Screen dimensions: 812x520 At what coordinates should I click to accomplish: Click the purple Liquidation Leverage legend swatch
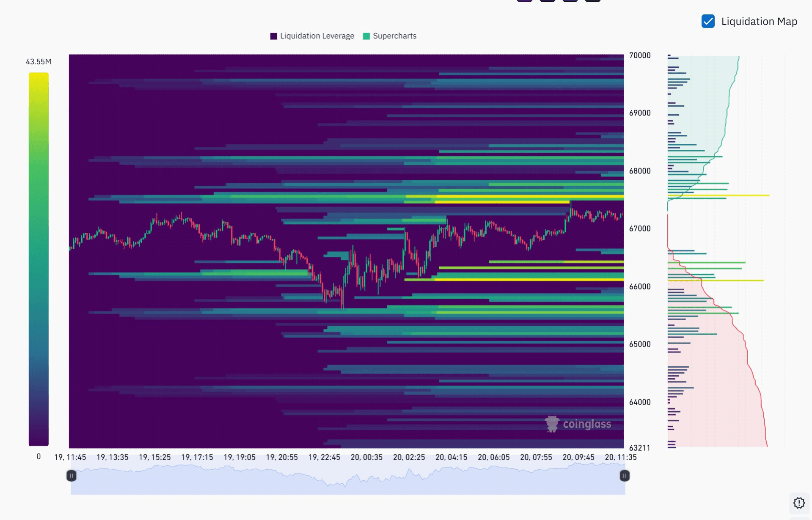[273, 36]
